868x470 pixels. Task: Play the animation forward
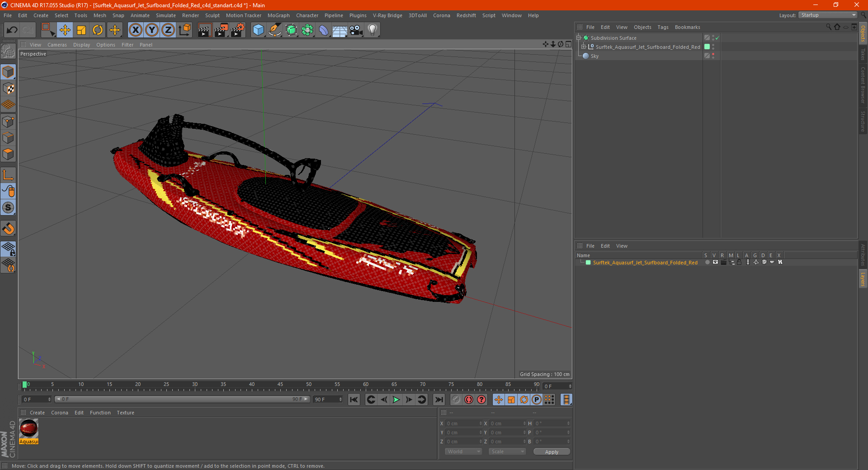click(x=396, y=399)
